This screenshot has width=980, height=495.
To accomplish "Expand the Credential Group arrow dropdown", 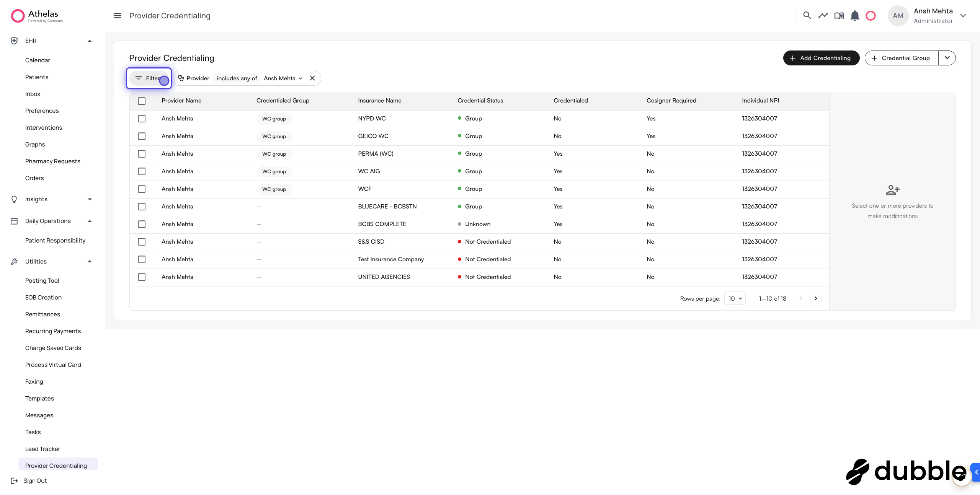I will pos(947,58).
